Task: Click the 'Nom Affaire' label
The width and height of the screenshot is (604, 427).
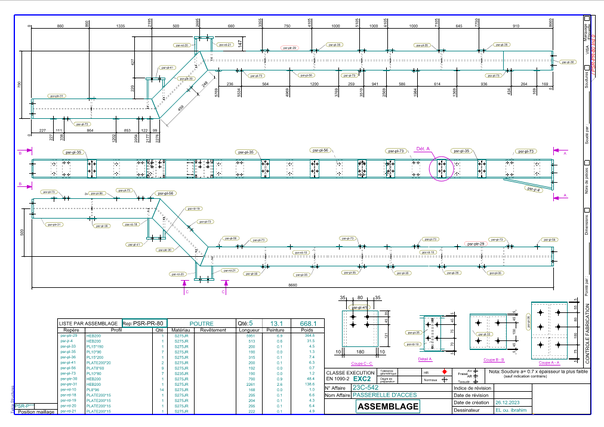Action: point(338,395)
